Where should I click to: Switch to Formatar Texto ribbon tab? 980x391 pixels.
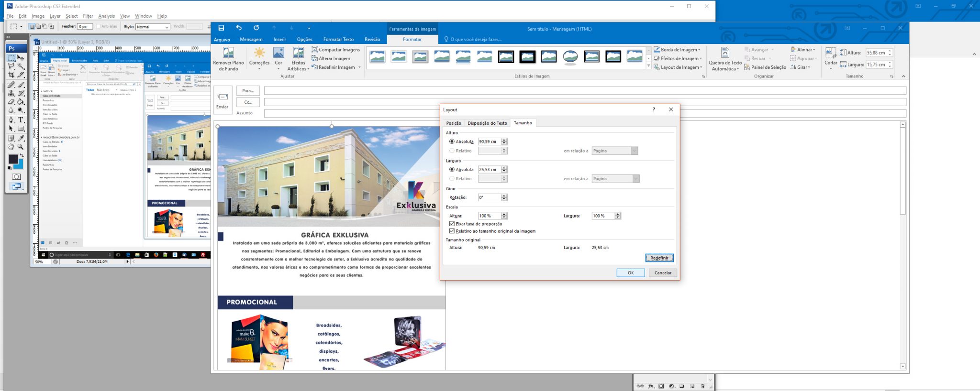pos(338,39)
